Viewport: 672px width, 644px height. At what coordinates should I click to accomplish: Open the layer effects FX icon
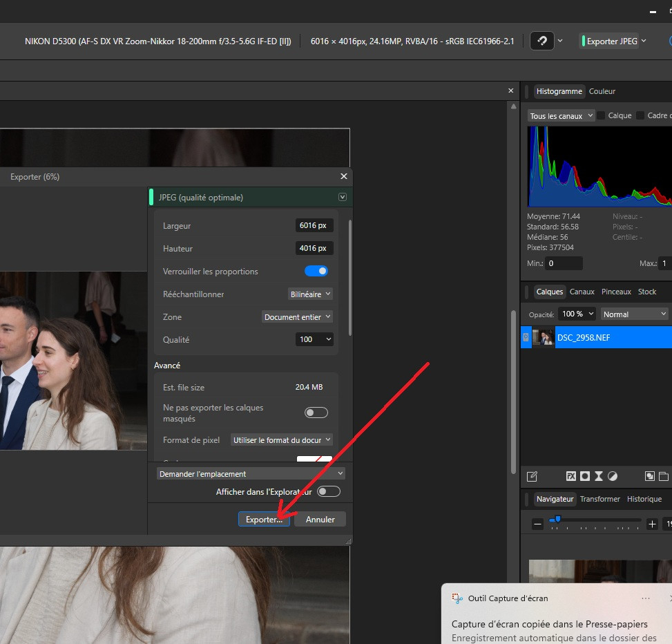click(571, 476)
